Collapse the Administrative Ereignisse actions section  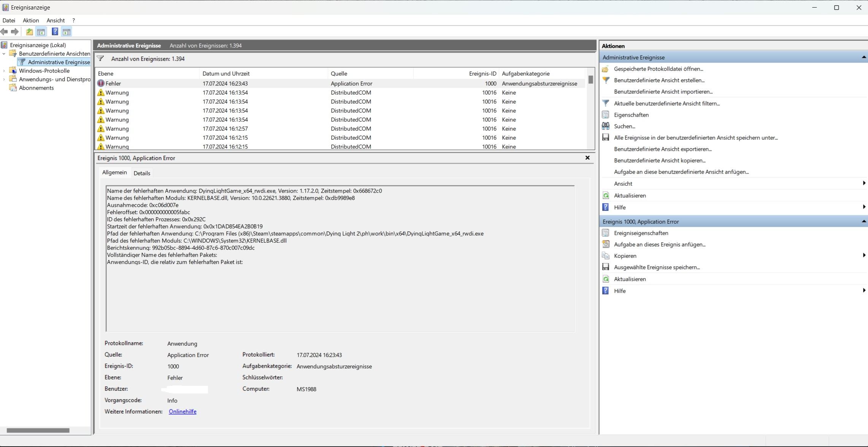(863, 57)
